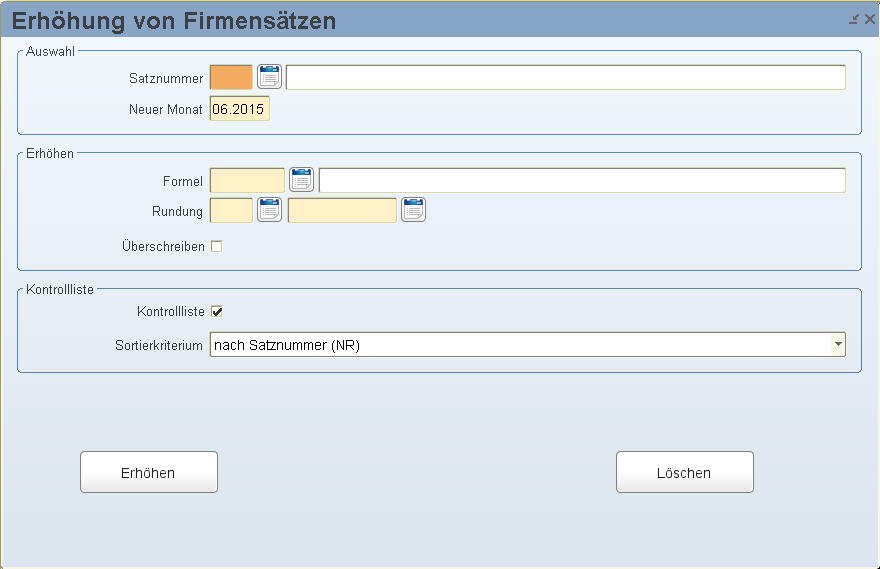
Task: Click the first small Rundung field
Action: [231, 210]
